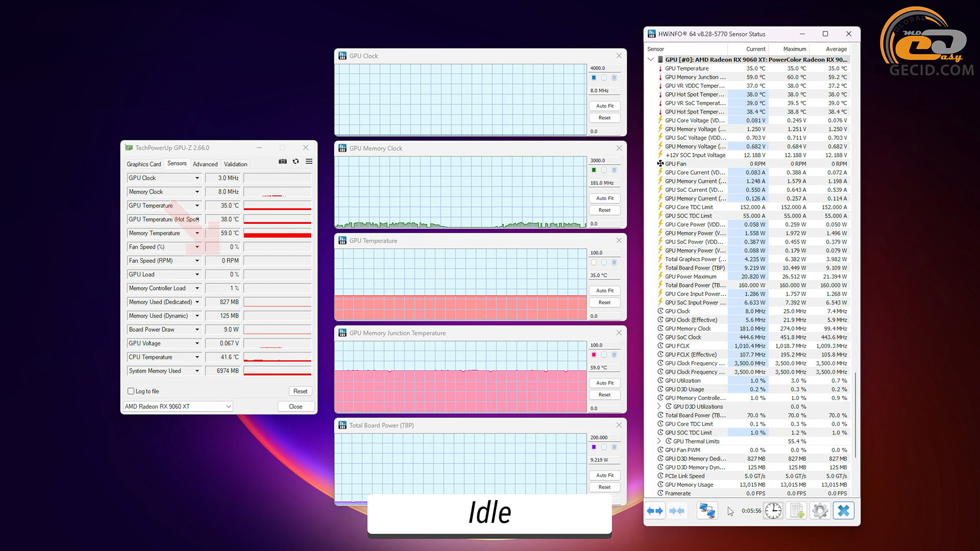The height and width of the screenshot is (551, 980).
Task: Select the GPU Memory Usage row in HWiNFO
Action: (x=752, y=485)
